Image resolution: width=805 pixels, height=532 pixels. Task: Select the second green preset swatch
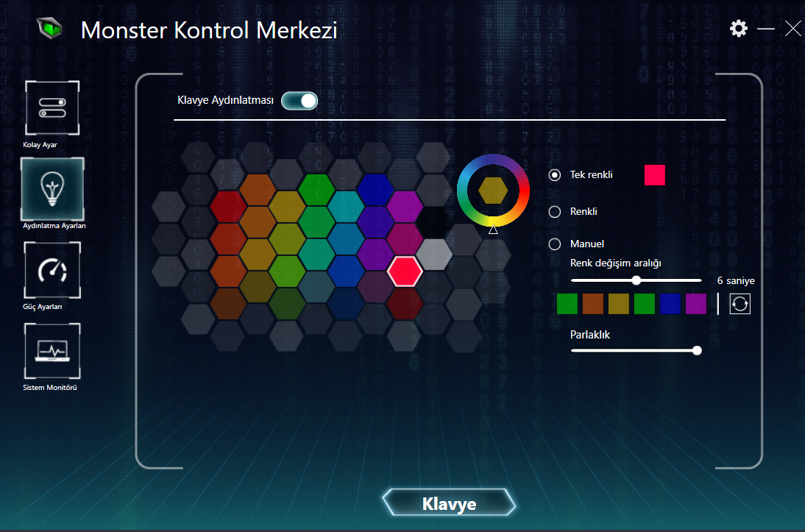(x=645, y=304)
